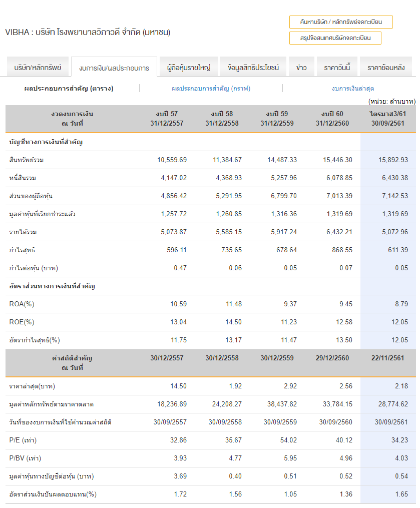Click the P/E (เท่า) row label
This screenshot has width=420, height=508.
pyautogui.click(x=23, y=440)
